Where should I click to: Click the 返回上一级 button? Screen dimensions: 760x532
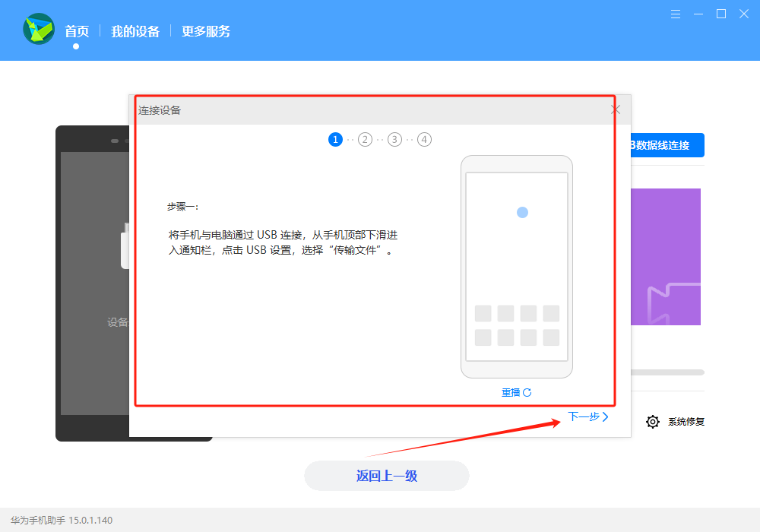[x=387, y=476]
